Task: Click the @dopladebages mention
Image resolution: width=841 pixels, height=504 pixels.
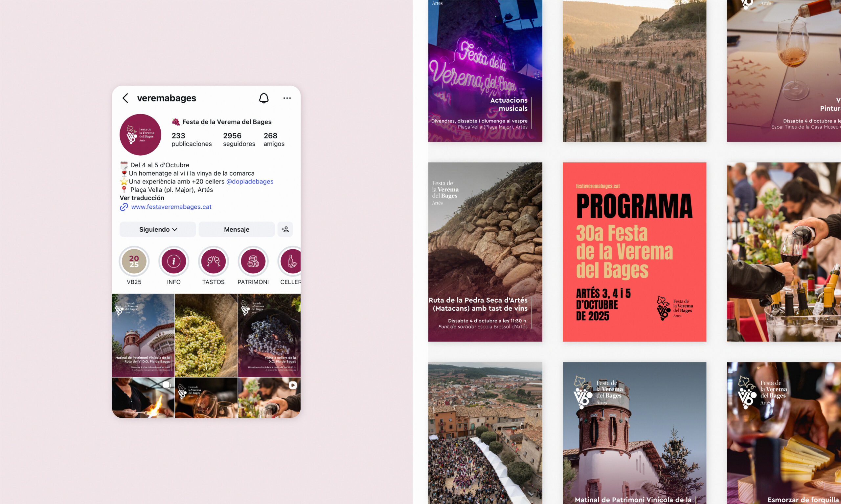Action: (250, 181)
